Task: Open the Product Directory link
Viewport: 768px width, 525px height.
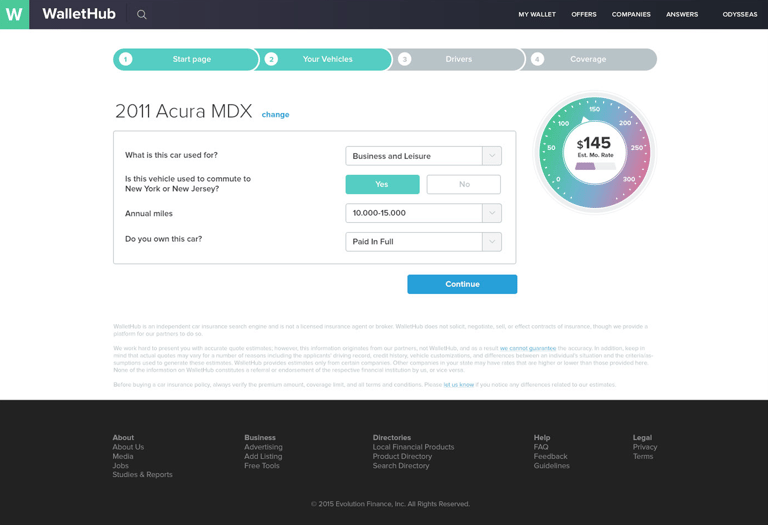Action: pyautogui.click(x=402, y=456)
